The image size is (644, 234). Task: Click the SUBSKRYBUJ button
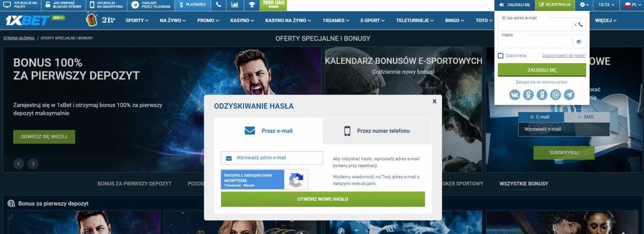[x=564, y=153]
